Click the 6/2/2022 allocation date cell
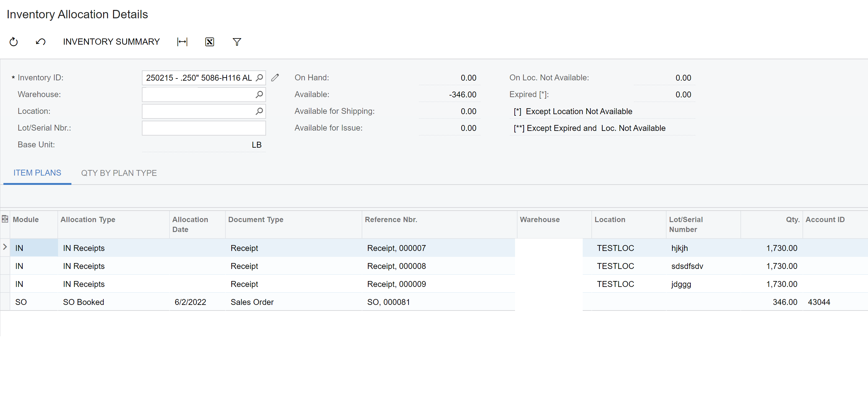This screenshot has width=868, height=402. point(197,302)
